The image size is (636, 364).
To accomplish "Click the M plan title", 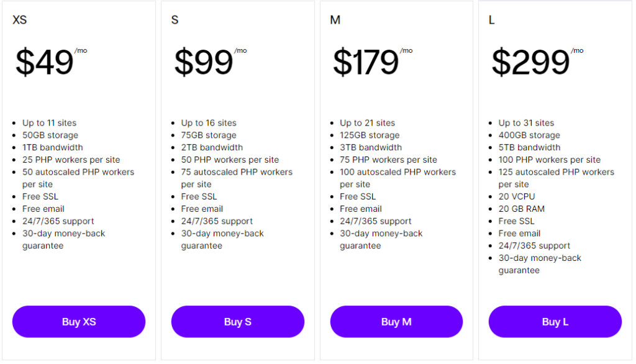I will click(335, 20).
